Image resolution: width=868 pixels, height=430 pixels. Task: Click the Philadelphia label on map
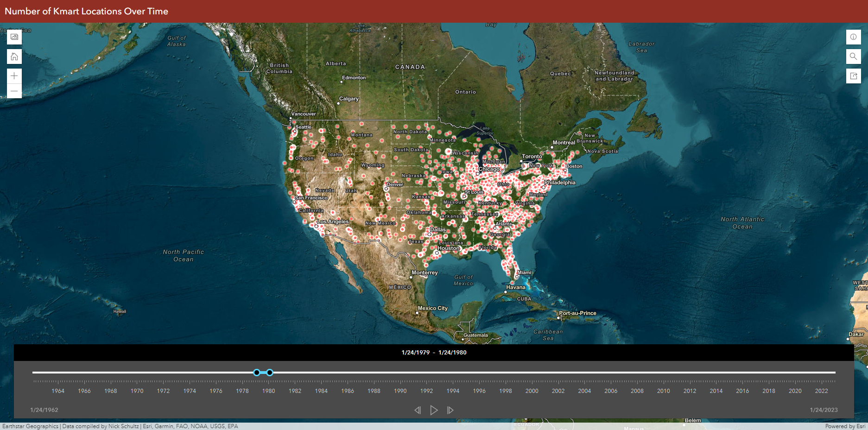(559, 183)
